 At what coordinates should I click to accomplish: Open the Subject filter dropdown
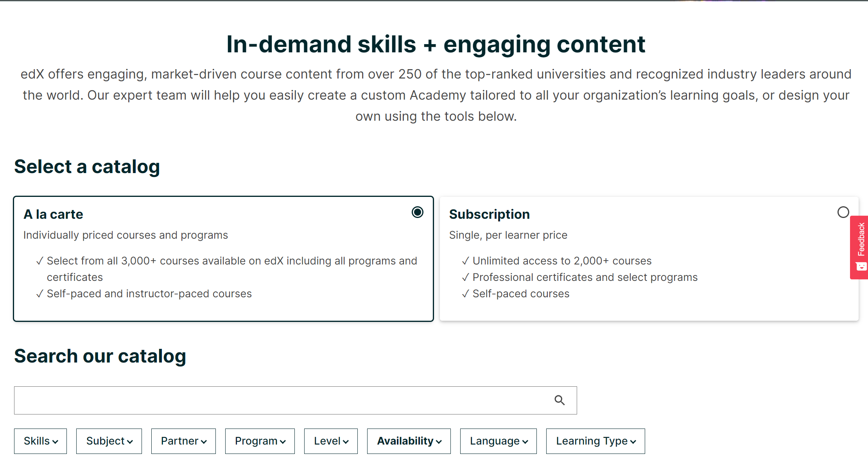pos(109,441)
